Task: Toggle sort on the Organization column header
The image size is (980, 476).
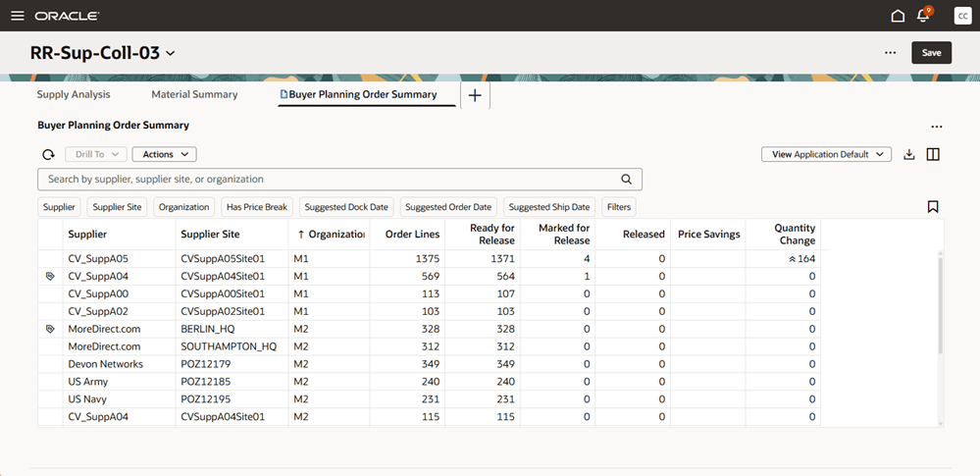Action: [x=329, y=234]
